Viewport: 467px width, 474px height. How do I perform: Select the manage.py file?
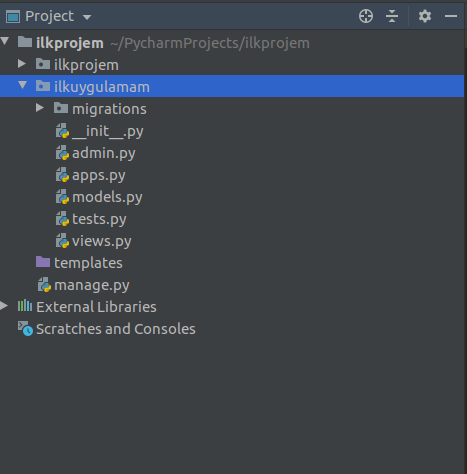(x=92, y=285)
